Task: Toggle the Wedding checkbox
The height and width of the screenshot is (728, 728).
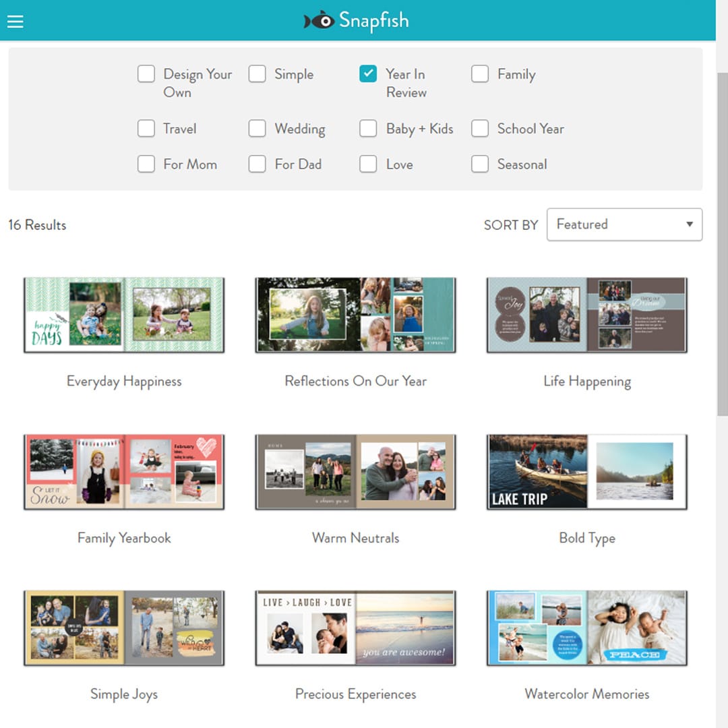Action: tap(257, 128)
